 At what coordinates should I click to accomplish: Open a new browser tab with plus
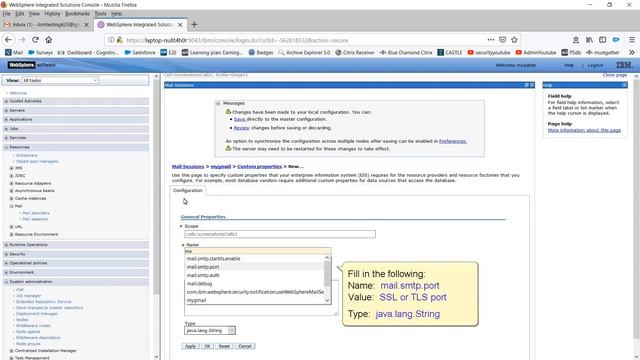pyautogui.click(x=194, y=24)
